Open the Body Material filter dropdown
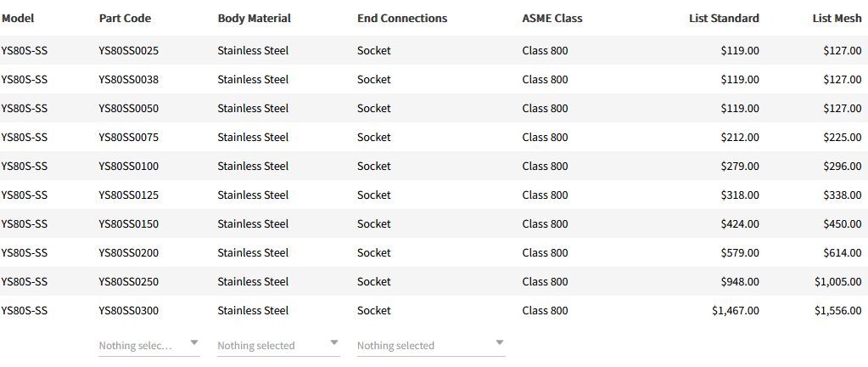This screenshot has width=868, height=367. pos(277,346)
